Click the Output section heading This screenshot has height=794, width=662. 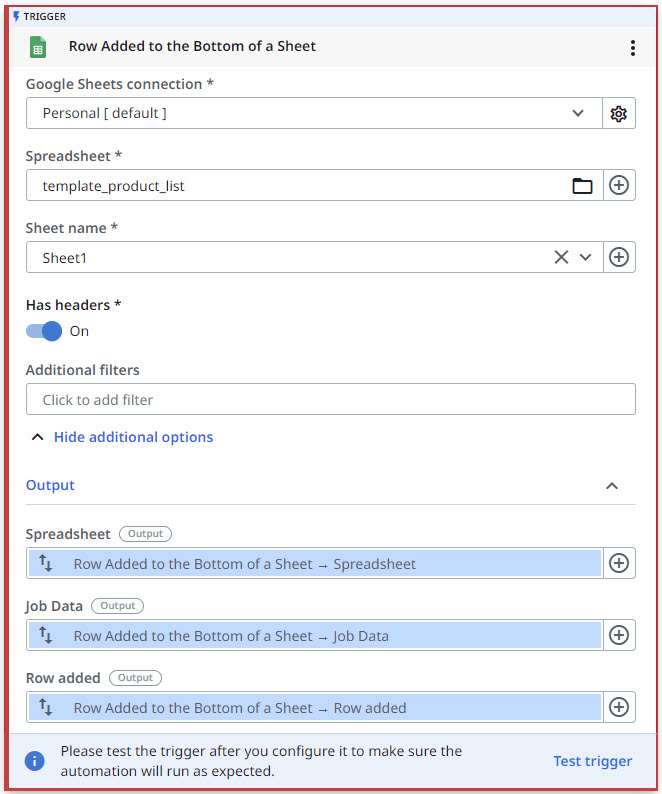click(x=50, y=485)
